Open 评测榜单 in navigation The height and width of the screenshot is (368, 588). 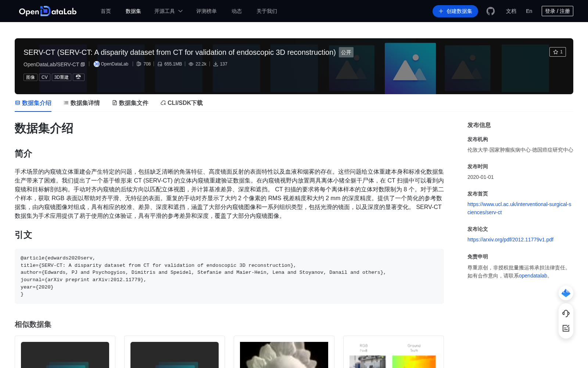(x=207, y=11)
